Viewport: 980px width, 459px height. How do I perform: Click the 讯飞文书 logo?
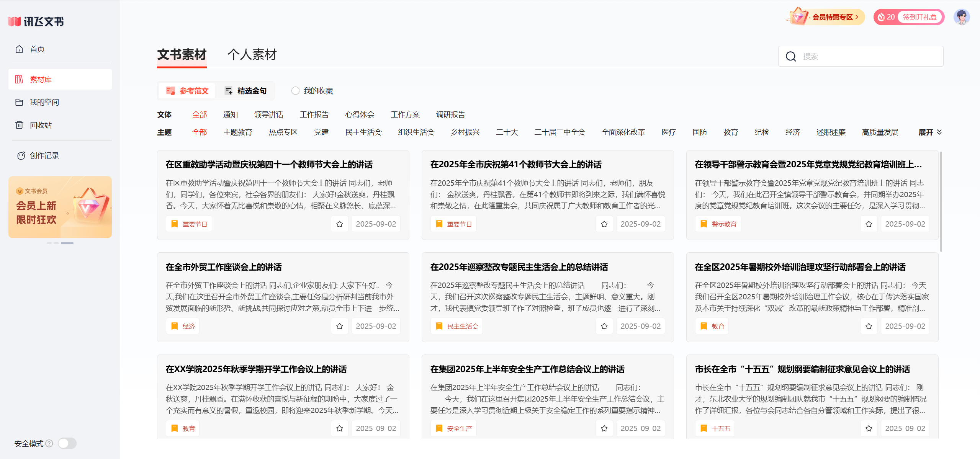[36, 21]
